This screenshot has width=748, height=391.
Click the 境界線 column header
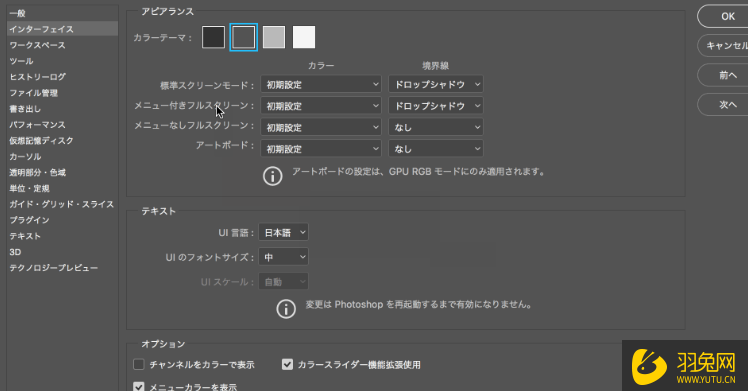pyautogui.click(x=436, y=65)
